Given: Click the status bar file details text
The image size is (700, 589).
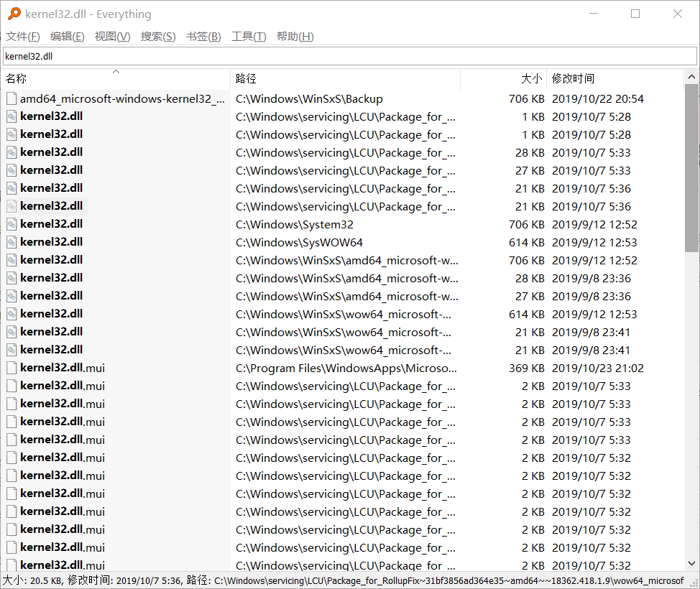Looking at the screenshot, I should pyautogui.click(x=344, y=580).
